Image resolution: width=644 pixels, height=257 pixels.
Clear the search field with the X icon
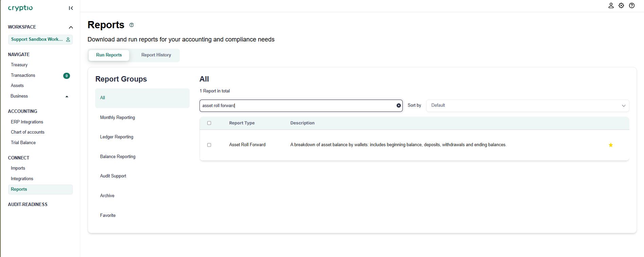pos(399,105)
